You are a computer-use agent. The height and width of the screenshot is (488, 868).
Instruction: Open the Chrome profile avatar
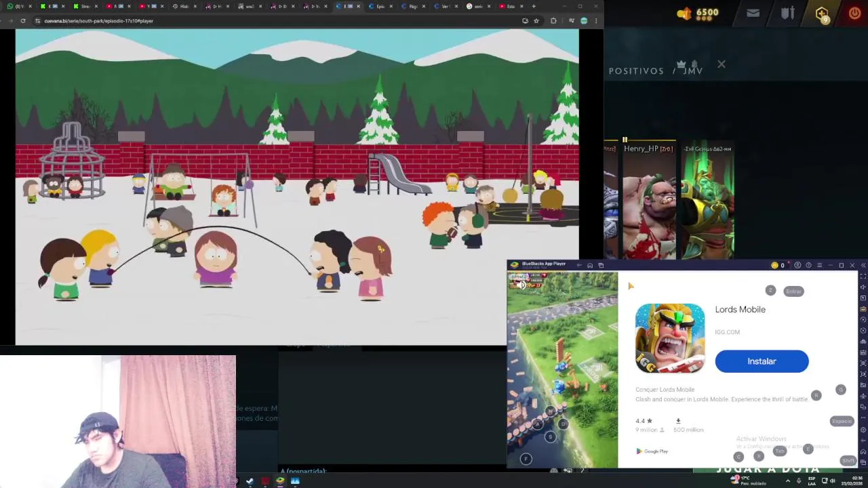pyautogui.click(x=584, y=21)
